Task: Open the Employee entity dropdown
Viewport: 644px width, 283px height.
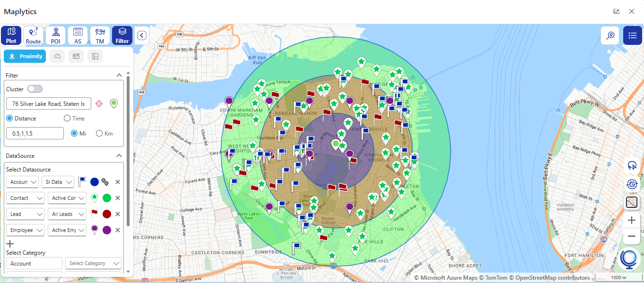Action: tap(26, 230)
